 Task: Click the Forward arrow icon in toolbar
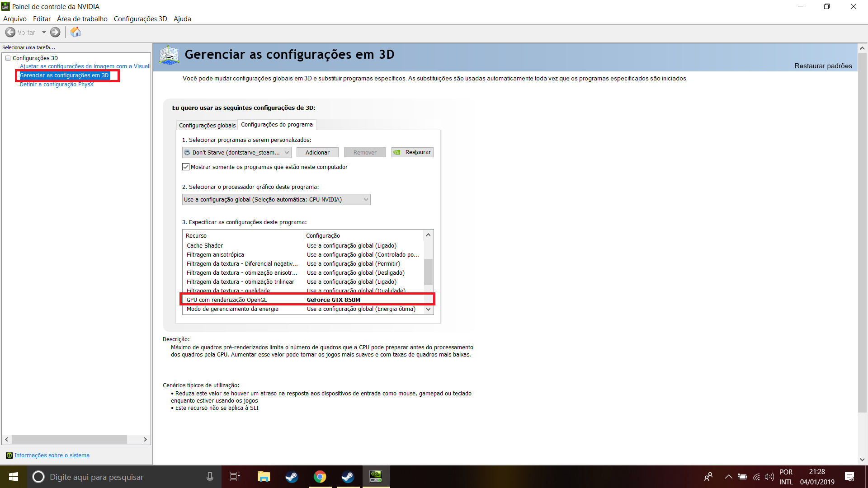55,33
